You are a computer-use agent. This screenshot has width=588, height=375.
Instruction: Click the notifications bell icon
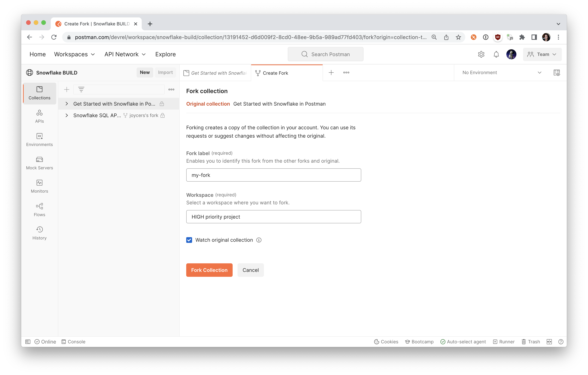click(x=496, y=54)
